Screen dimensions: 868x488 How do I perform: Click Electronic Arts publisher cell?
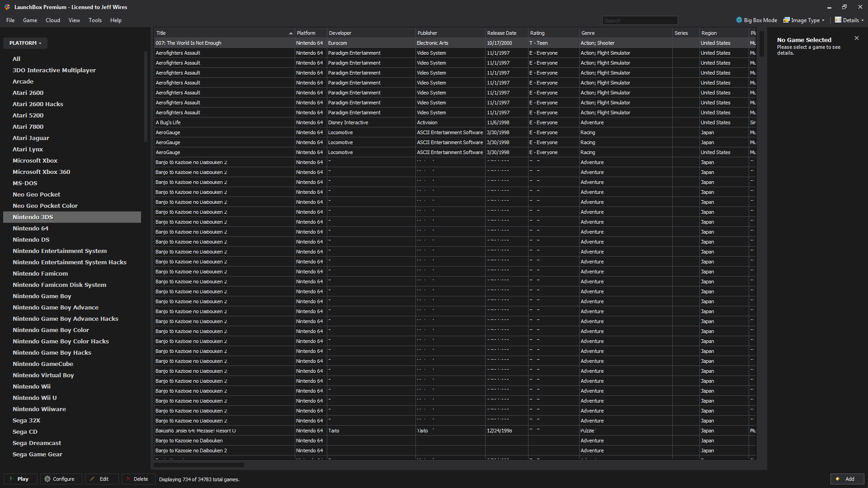pyautogui.click(x=450, y=43)
